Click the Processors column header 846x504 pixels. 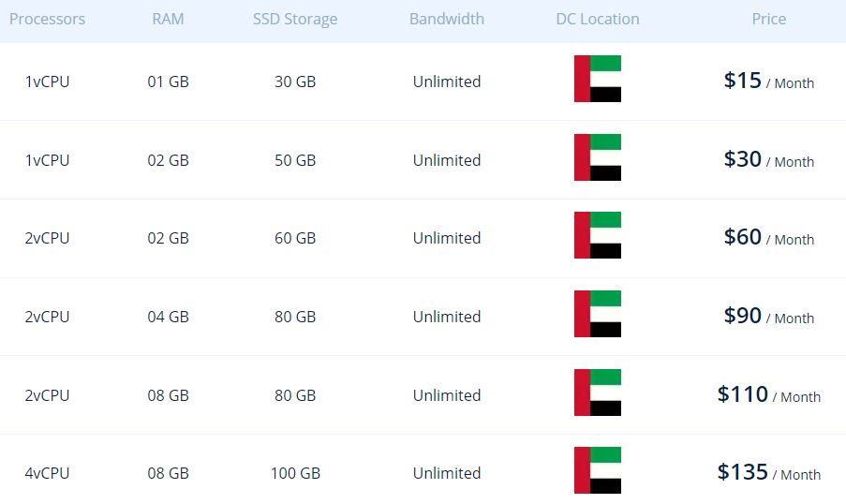[47, 19]
